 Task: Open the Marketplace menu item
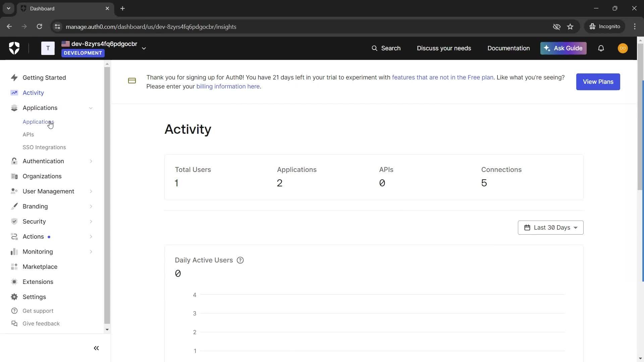click(x=40, y=267)
